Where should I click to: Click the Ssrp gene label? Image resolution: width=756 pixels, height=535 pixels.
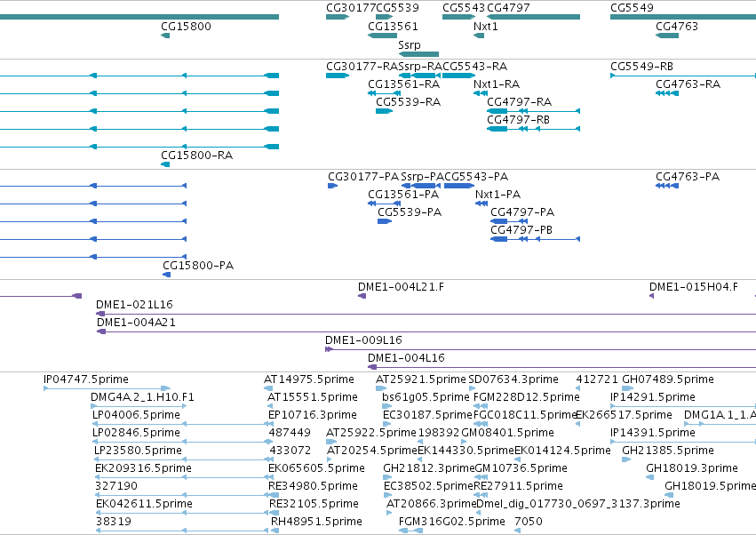pos(410,44)
